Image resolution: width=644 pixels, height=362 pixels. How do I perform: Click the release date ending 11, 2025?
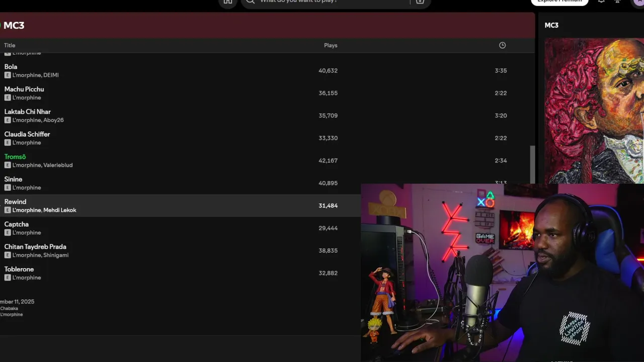[17, 302]
